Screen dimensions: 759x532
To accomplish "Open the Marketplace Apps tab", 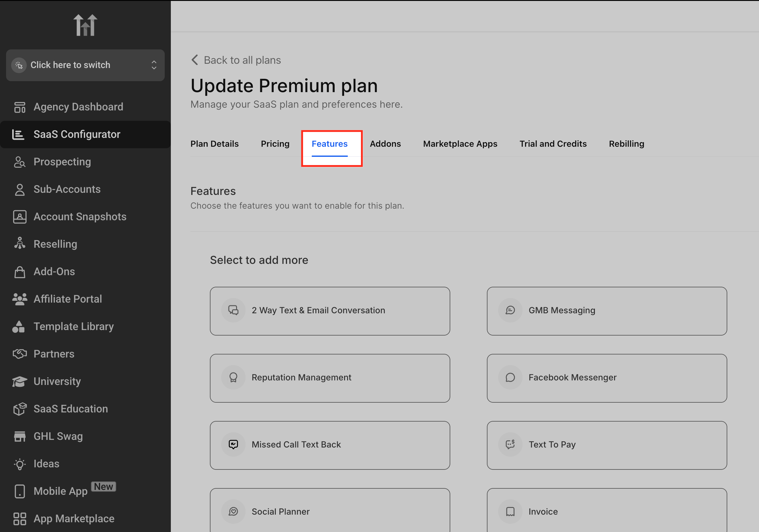I will tap(460, 144).
